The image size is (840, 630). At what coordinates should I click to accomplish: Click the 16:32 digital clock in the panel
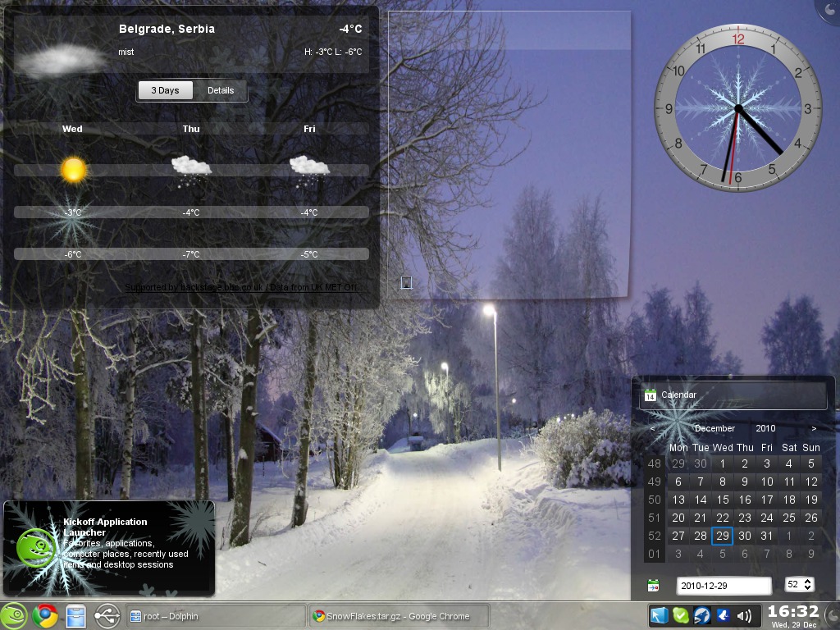(793, 611)
